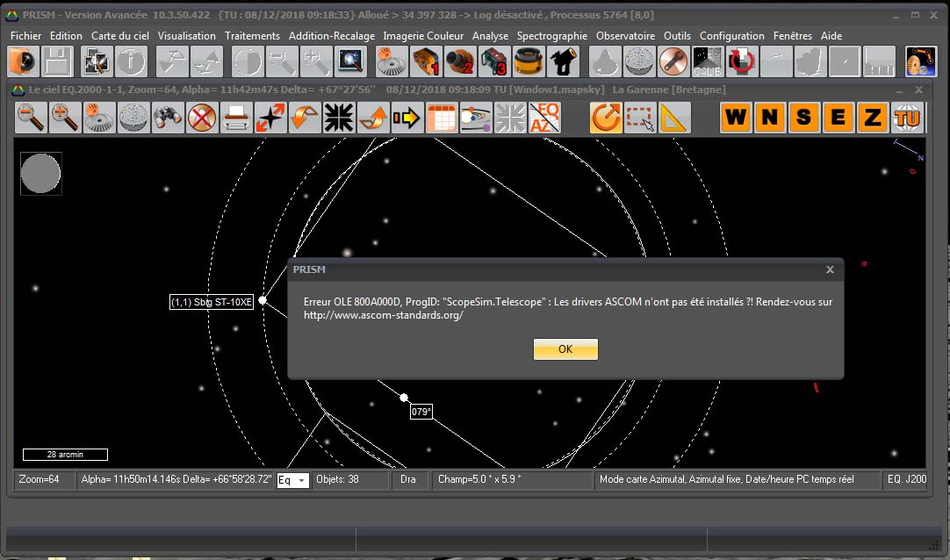Click the printer icon in sky toolbar
Viewport: 950px width, 560px height.
click(x=235, y=118)
